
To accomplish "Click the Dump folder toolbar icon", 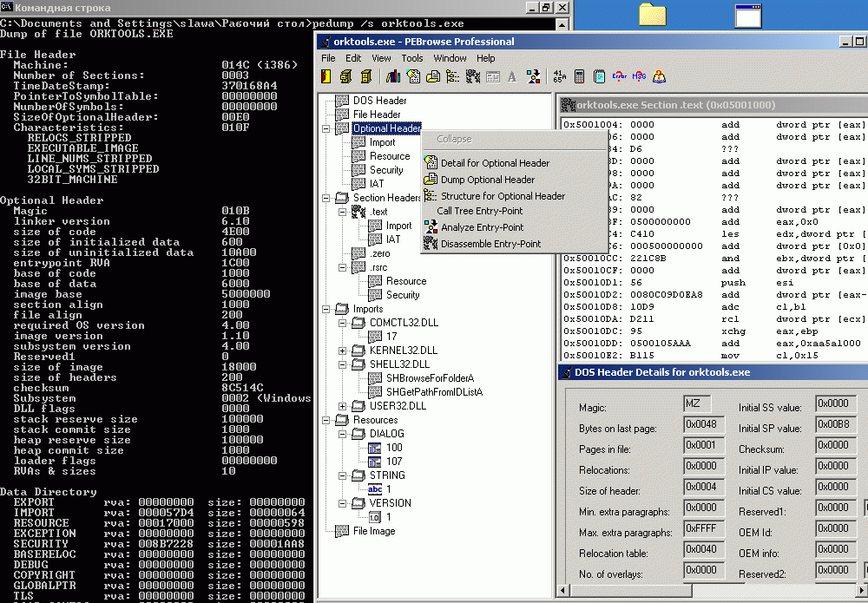I will [x=433, y=76].
